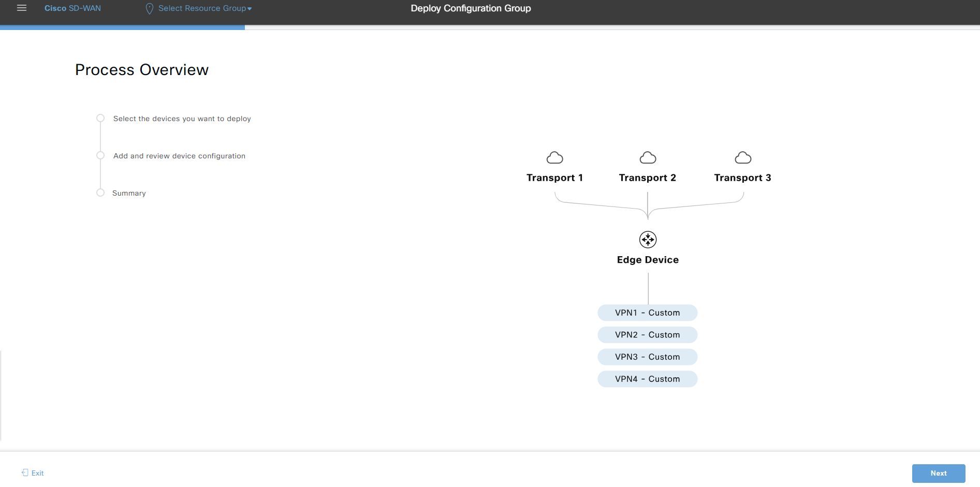
Task: Click the Deploy Configuration Group title
Action: click(x=471, y=8)
